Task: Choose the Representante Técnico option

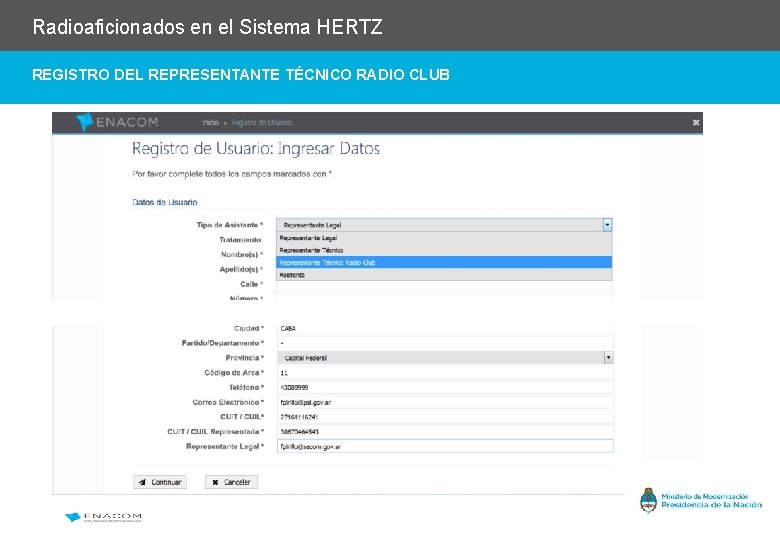Action: [444, 250]
